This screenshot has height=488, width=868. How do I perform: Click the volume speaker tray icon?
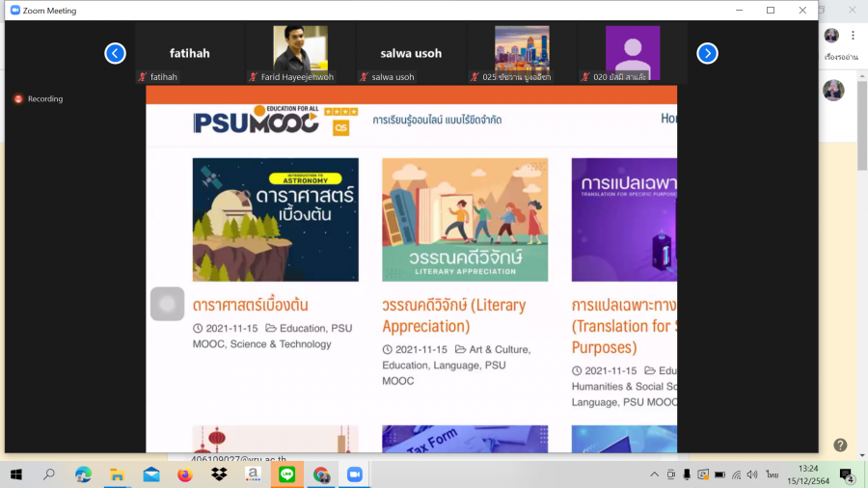(753, 474)
